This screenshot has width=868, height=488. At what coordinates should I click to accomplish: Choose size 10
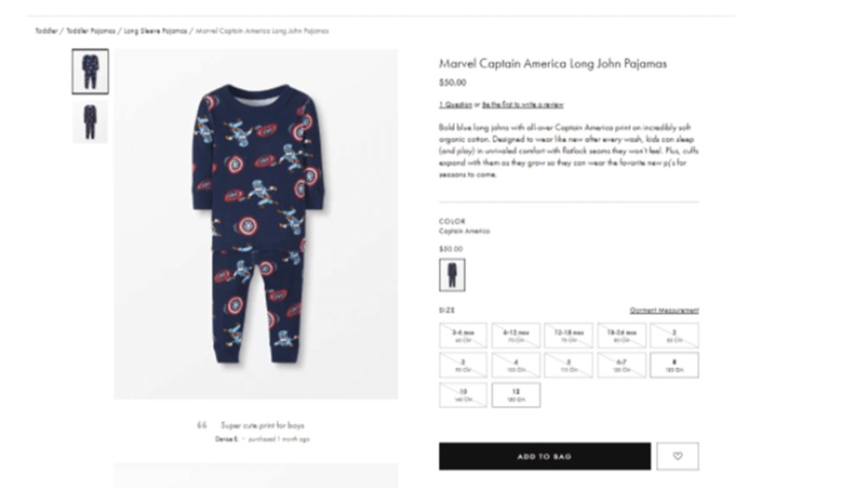coord(464,395)
